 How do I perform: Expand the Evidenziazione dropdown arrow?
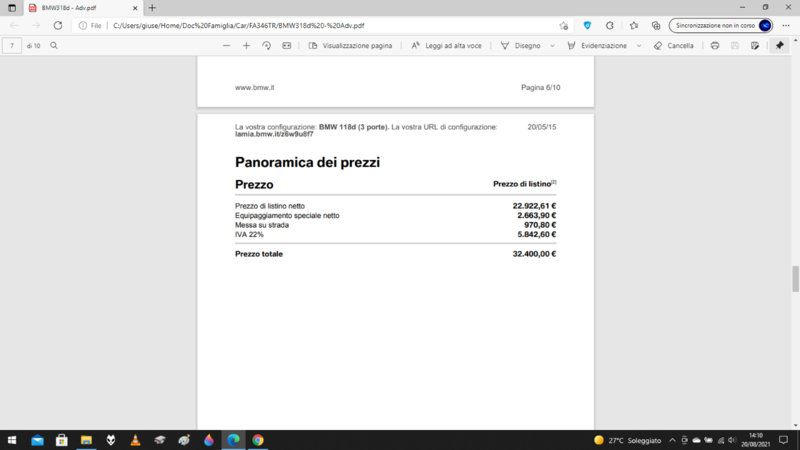tap(638, 46)
